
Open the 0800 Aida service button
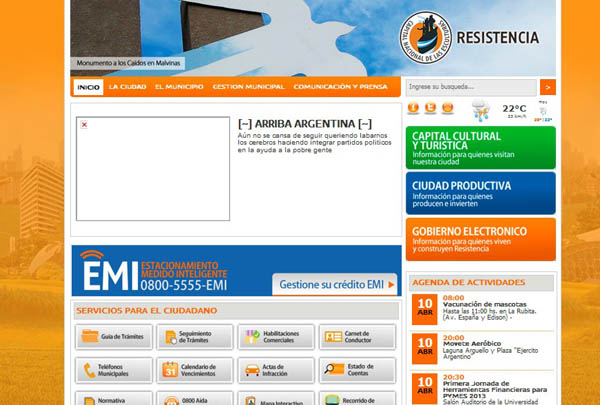(195, 398)
